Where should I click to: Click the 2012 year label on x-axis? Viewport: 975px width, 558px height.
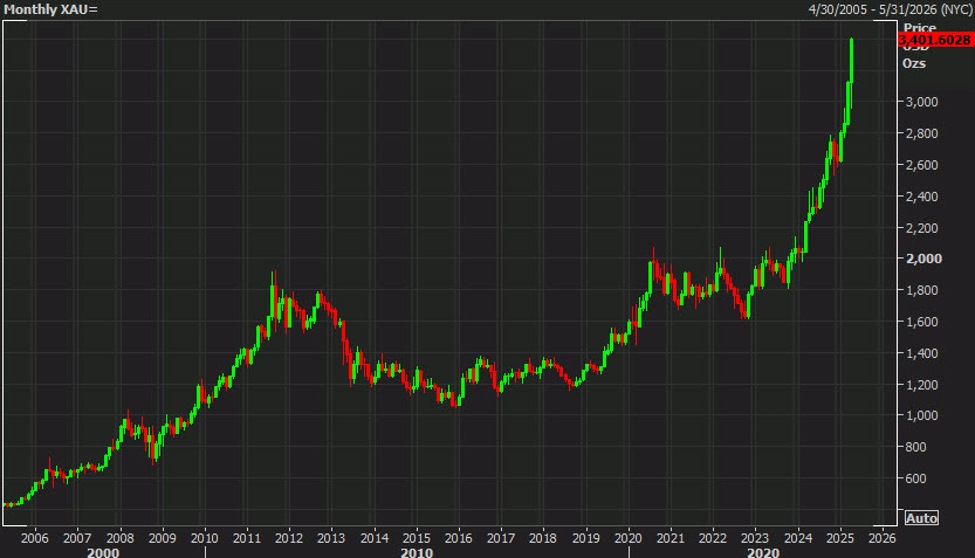pyautogui.click(x=288, y=536)
